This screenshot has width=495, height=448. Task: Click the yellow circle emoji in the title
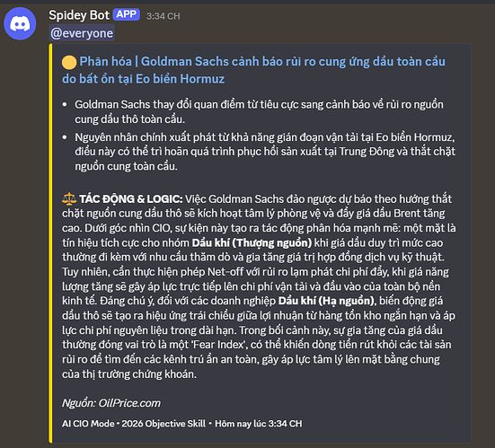coord(69,62)
